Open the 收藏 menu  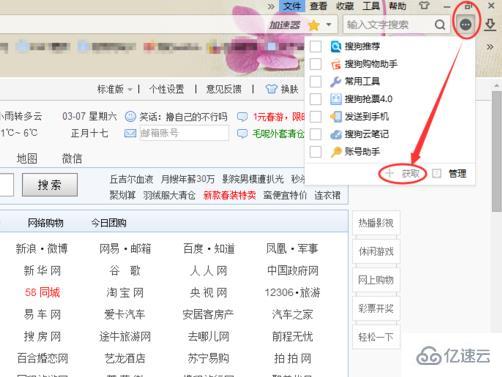coord(345,6)
